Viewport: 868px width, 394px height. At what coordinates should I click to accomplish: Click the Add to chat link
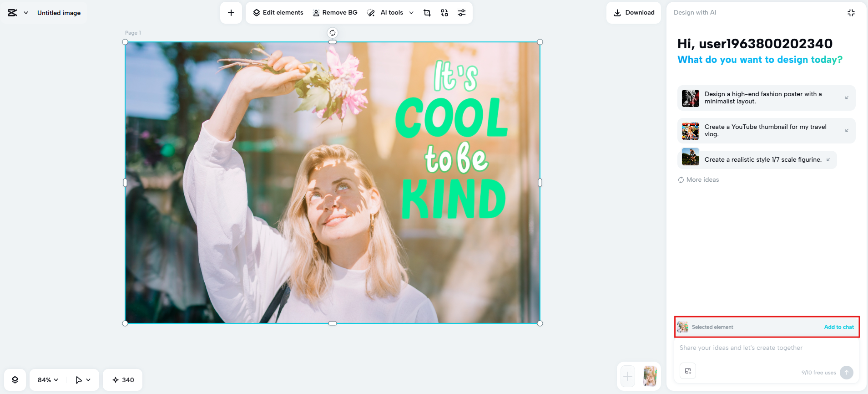pyautogui.click(x=838, y=327)
